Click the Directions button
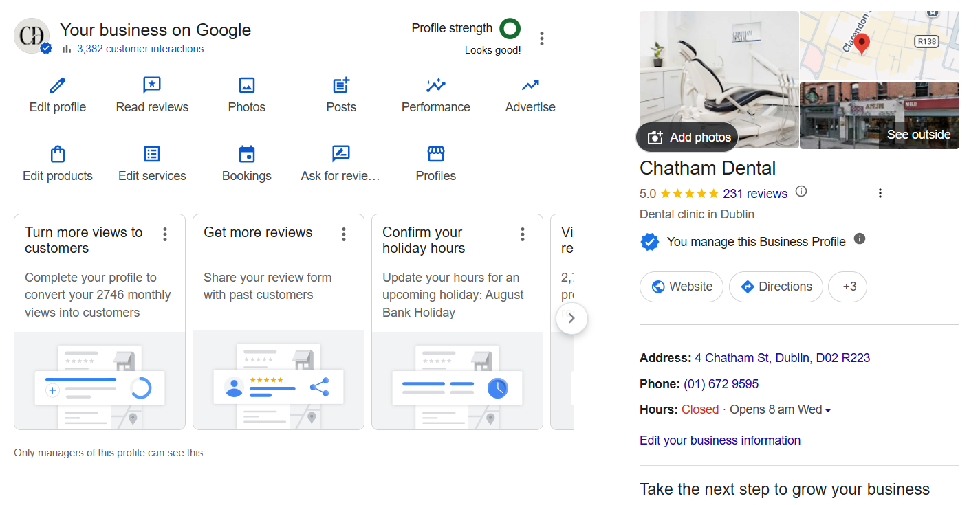The image size is (980, 505). pyautogui.click(x=776, y=287)
